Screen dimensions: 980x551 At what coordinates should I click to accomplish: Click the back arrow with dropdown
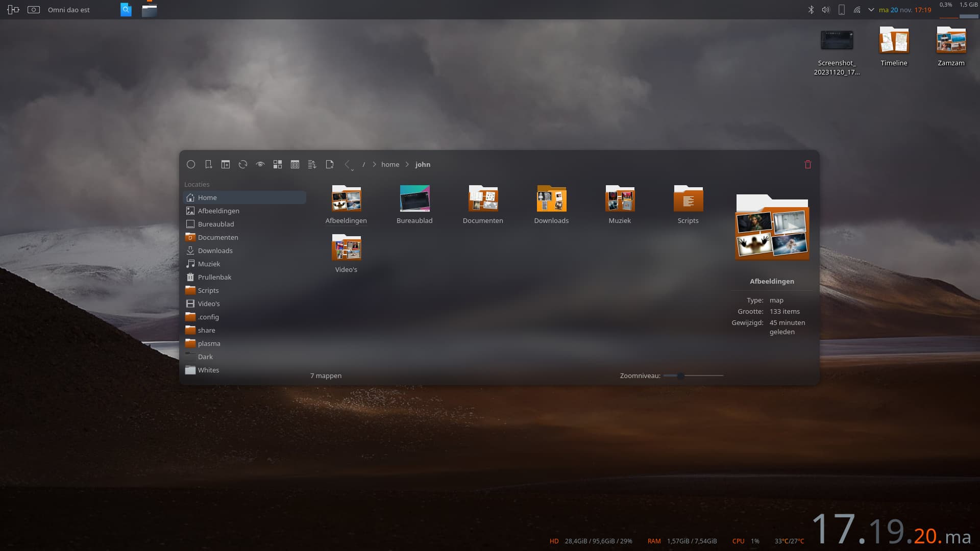349,165
